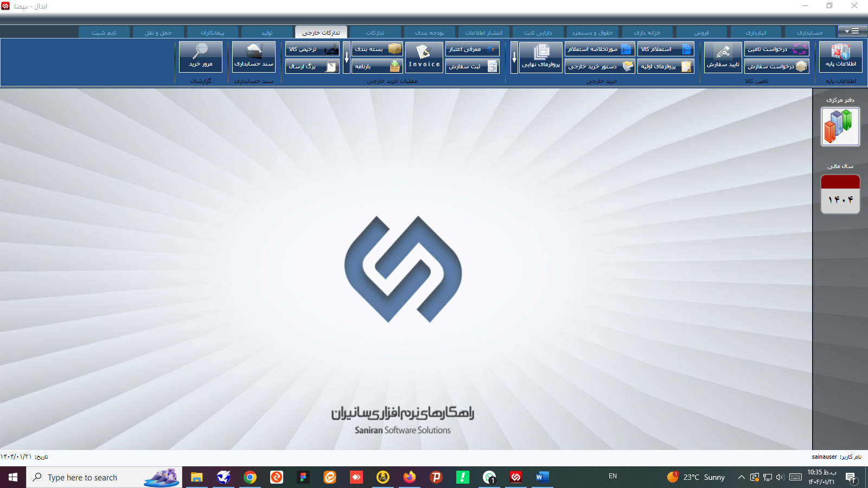Open اطلاعات پایه (base information) button

tap(840, 56)
